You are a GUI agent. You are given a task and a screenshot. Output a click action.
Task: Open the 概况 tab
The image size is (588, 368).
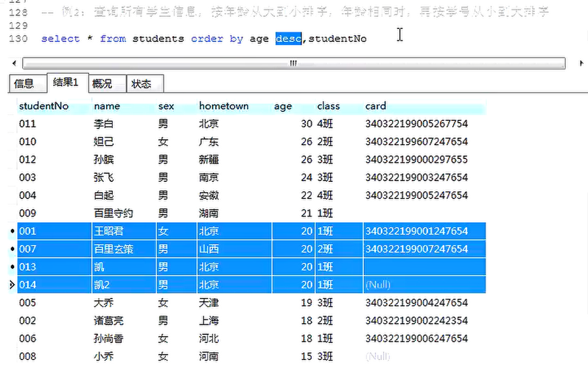tap(107, 84)
